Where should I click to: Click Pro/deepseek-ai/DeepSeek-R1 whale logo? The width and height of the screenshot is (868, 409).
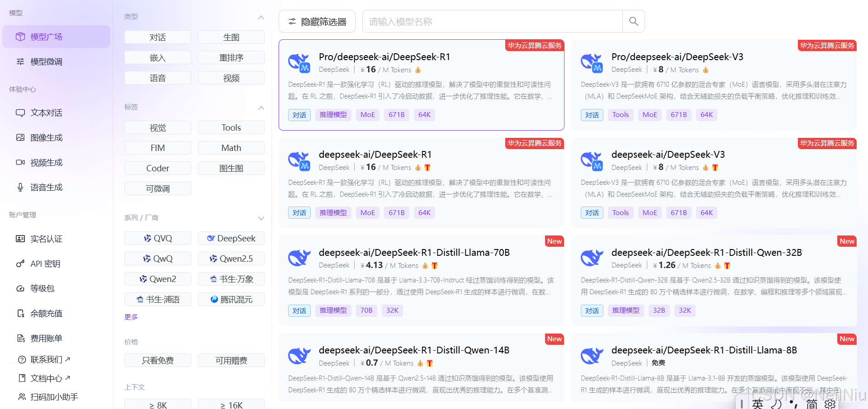[x=299, y=63]
